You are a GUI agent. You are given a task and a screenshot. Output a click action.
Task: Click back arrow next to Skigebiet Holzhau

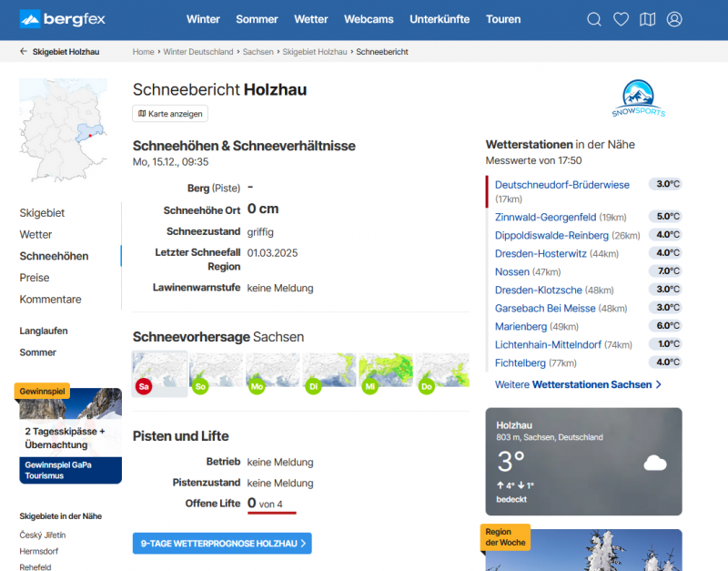[x=24, y=52]
